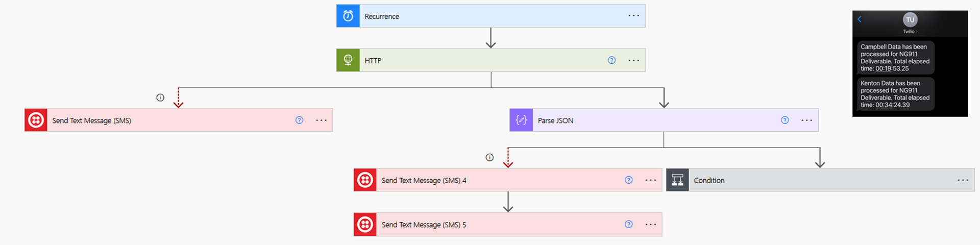Expand the Parse JSON action card
980x245 pixels.
click(x=664, y=120)
